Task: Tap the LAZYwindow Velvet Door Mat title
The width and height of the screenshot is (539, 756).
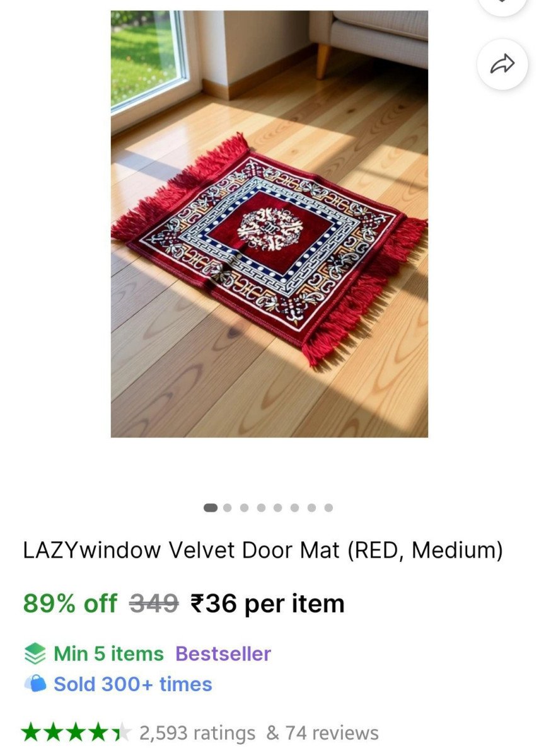Action: tap(263, 551)
